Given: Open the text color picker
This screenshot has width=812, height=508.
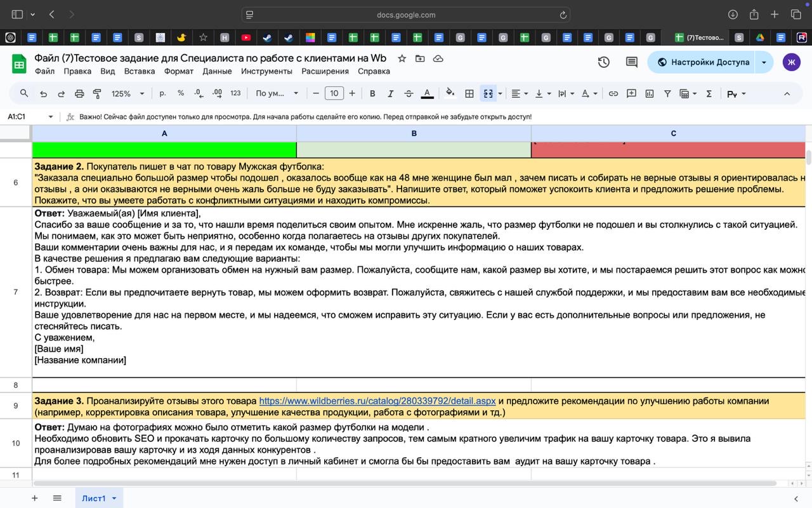Looking at the screenshot, I should tap(428, 93).
